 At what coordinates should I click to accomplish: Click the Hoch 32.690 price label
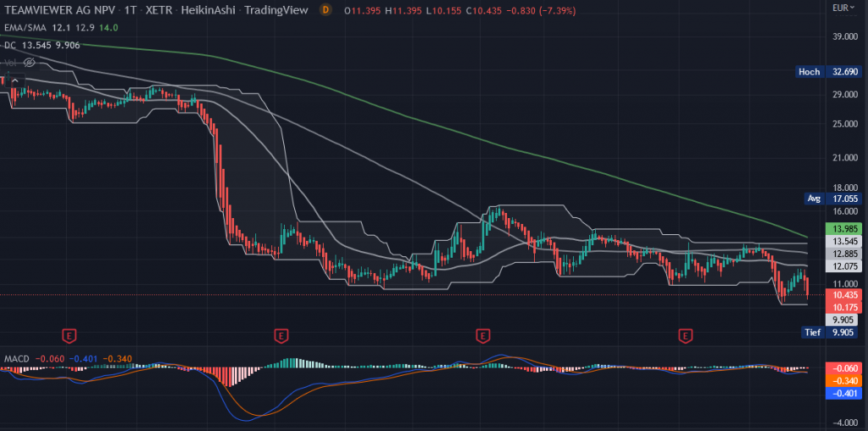tap(830, 71)
